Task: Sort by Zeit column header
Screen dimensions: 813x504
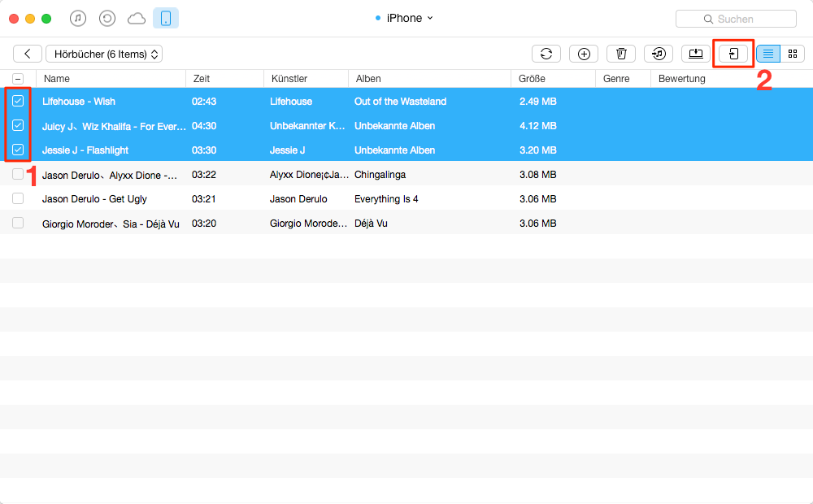Action: click(225, 79)
